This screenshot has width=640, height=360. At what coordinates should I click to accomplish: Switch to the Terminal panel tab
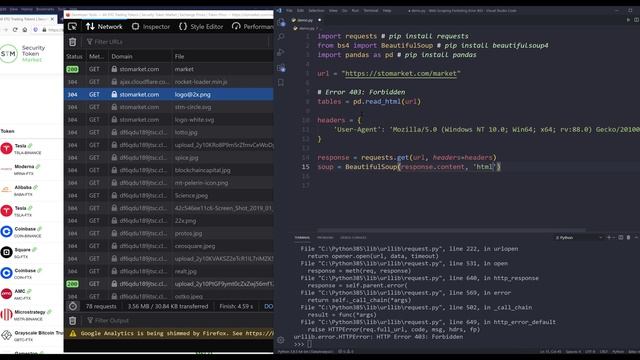(x=302, y=238)
